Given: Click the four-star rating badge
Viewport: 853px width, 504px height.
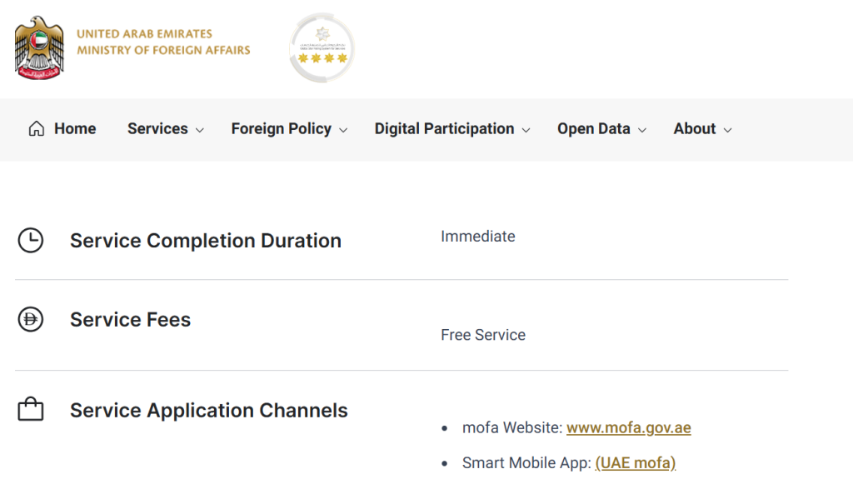Looking at the screenshot, I should coord(322,47).
